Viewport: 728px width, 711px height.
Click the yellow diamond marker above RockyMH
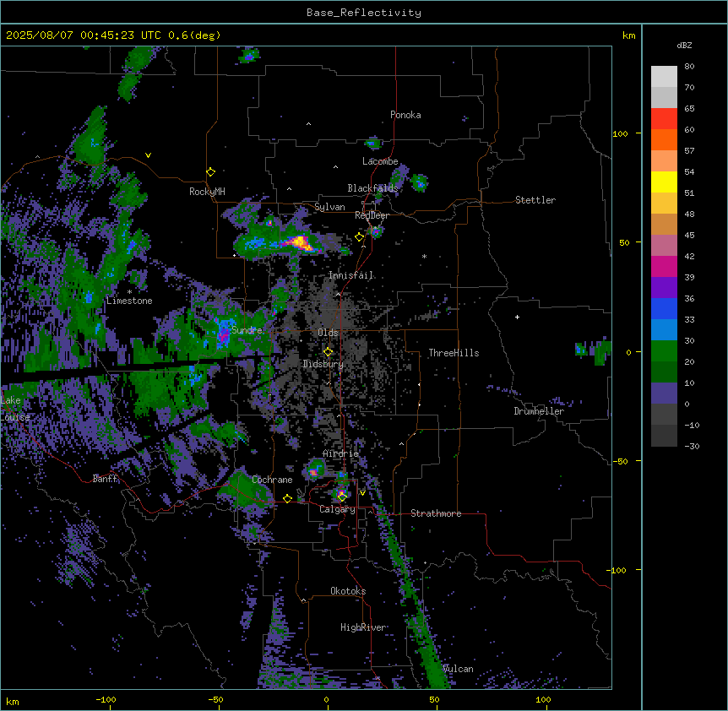pyautogui.click(x=210, y=172)
